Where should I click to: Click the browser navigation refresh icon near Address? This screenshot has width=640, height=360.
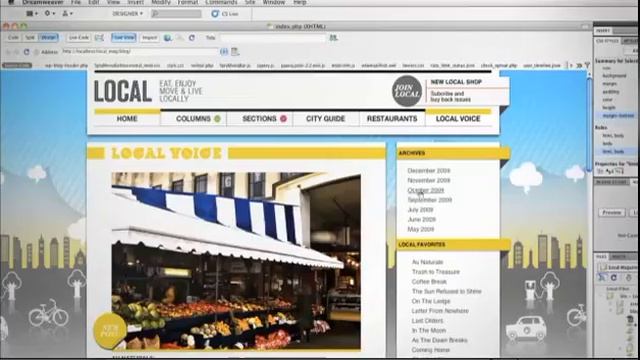[x=27, y=52]
